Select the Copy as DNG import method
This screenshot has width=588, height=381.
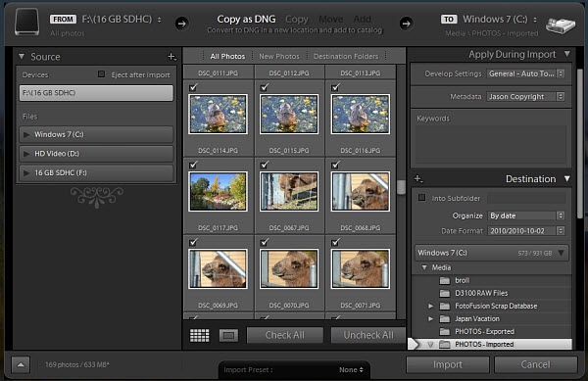[246, 20]
